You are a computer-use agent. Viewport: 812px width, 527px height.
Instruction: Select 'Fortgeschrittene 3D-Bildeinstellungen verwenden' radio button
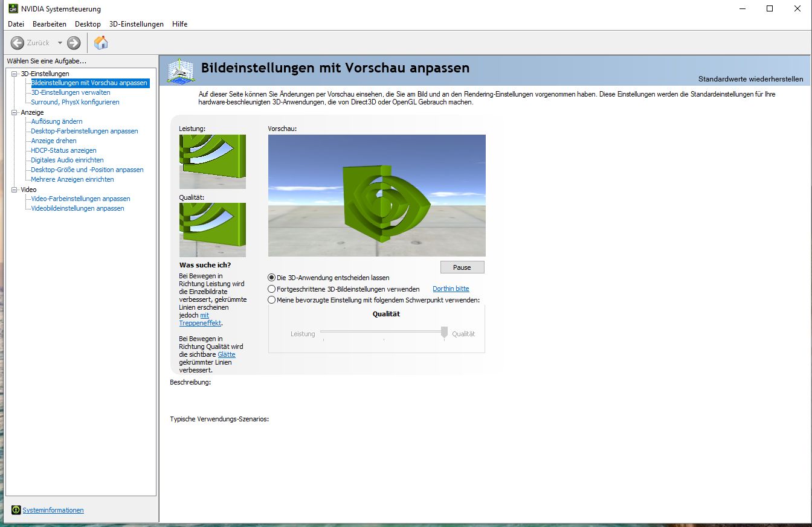point(271,289)
